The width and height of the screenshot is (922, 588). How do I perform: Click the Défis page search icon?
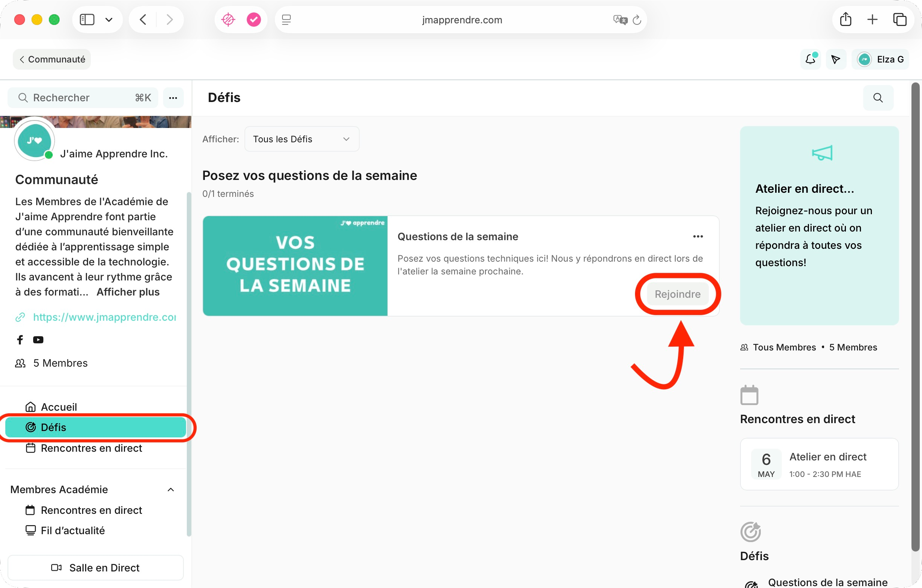(878, 97)
